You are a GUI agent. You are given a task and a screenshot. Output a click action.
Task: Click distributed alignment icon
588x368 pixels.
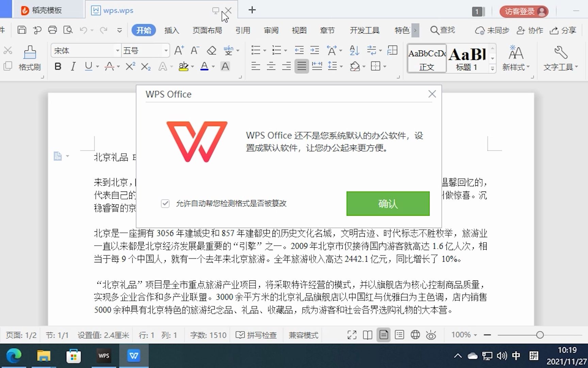[x=317, y=66]
